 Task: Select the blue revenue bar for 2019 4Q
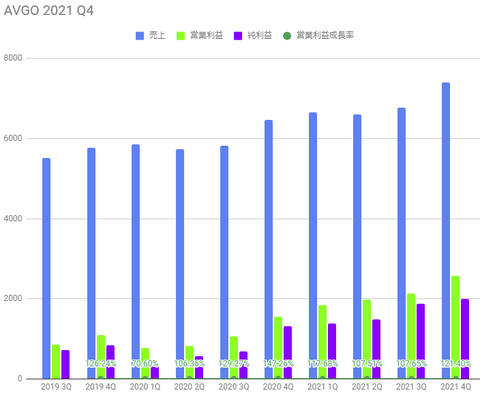click(91, 263)
